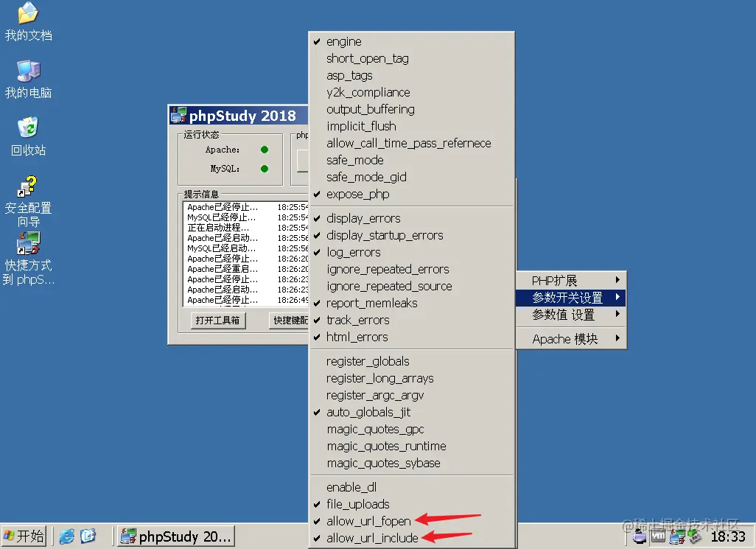756x549 pixels.
Task: Enable register_argc_argv option
Action: tap(412, 395)
